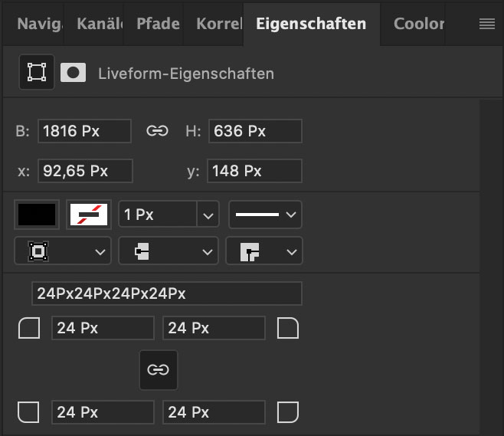Expand the stroke alignment dropdown

click(x=63, y=251)
